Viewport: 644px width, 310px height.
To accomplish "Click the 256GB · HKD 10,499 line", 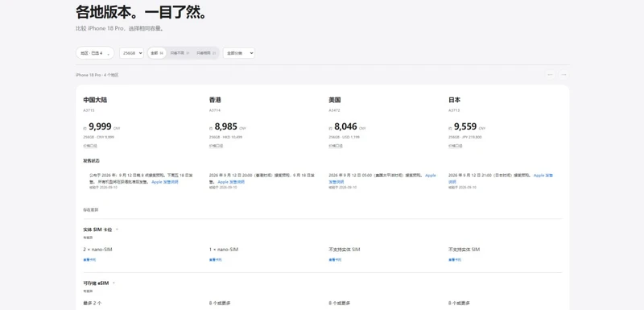I will coord(225,137).
